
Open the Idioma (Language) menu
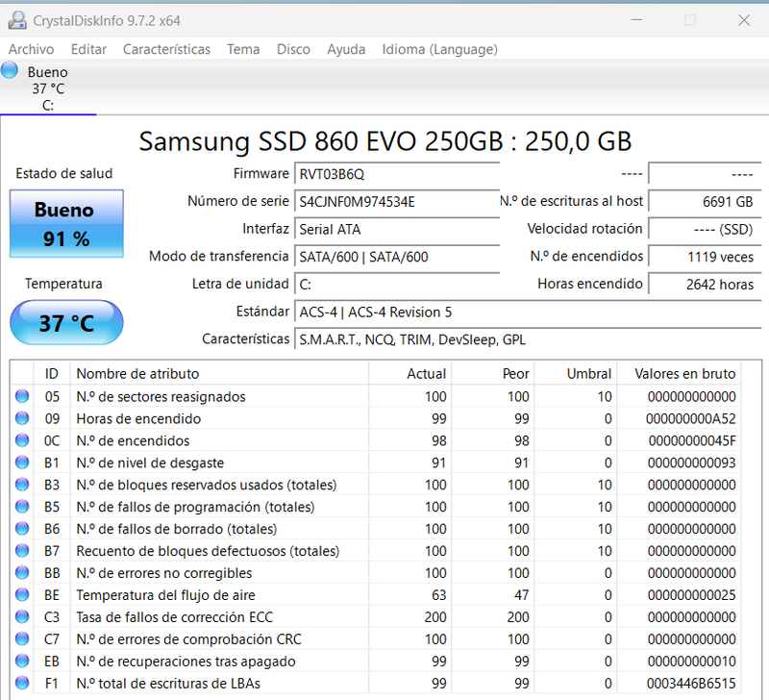pyautogui.click(x=440, y=49)
